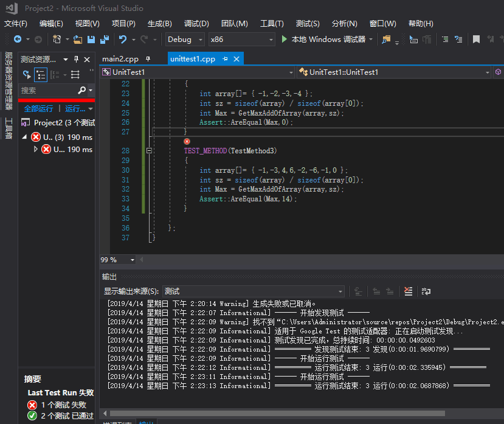Viewport: 504px width, 424px height.
Task: Open the 工具箱 side tab
Action: (9, 128)
